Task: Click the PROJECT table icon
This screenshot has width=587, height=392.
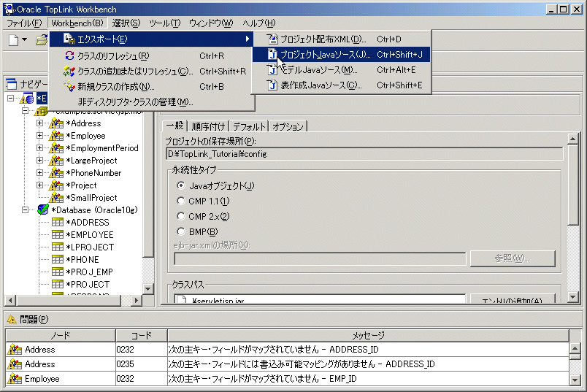Action: coord(58,284)
